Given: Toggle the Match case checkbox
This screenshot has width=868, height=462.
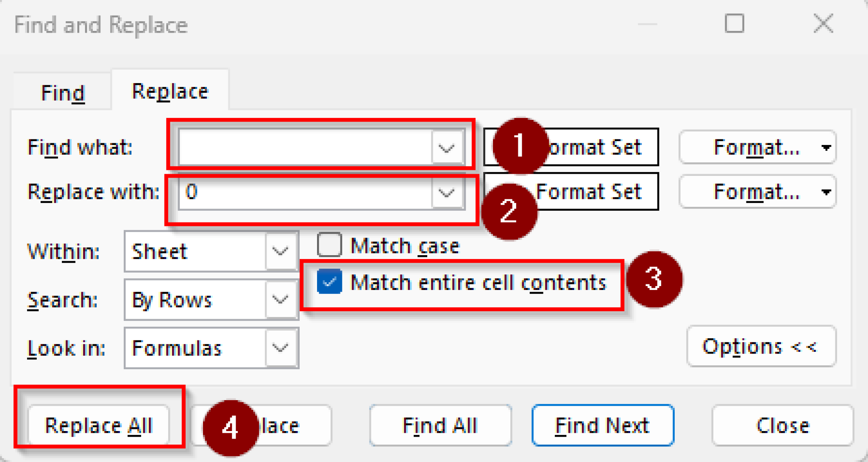Looking at the screenshot, I should (x=329, y=245).
